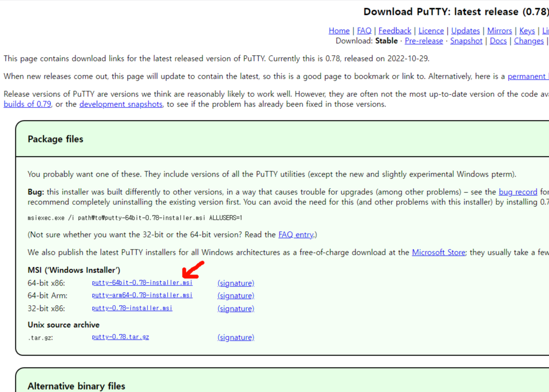Open the Home link
This screenshot has height=392, width=549.
click(339, 31)
